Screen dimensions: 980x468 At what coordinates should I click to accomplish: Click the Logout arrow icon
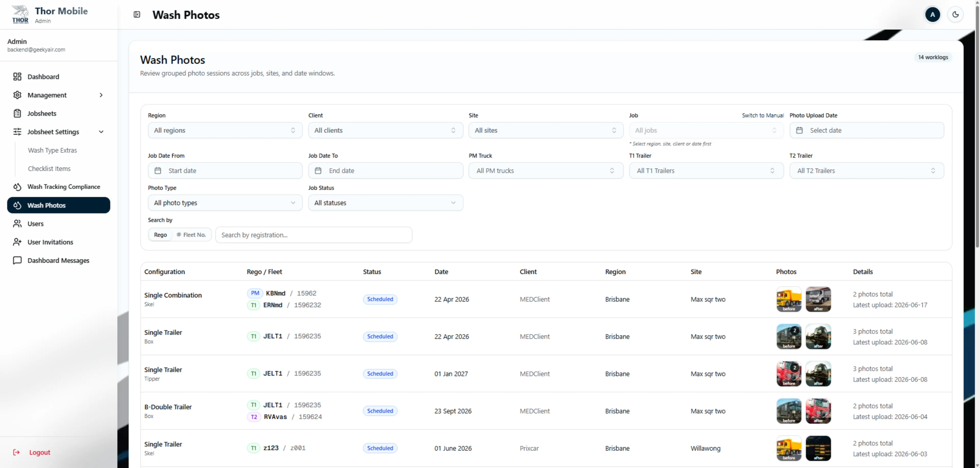pyautogui.click(x=16, y=452)
